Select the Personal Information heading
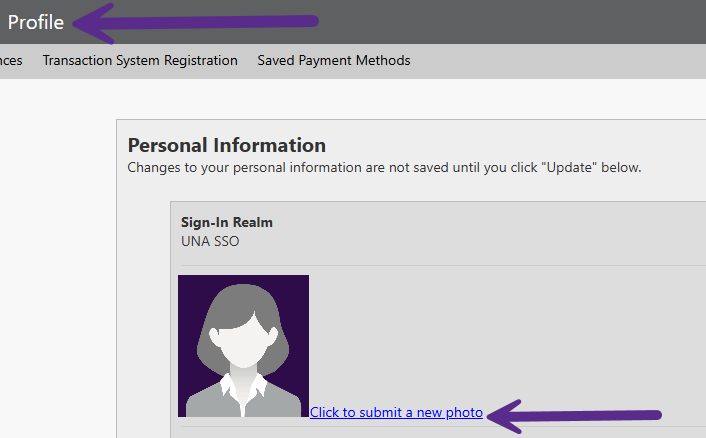This screenshot has width=706, height=438. coord(227,146)
